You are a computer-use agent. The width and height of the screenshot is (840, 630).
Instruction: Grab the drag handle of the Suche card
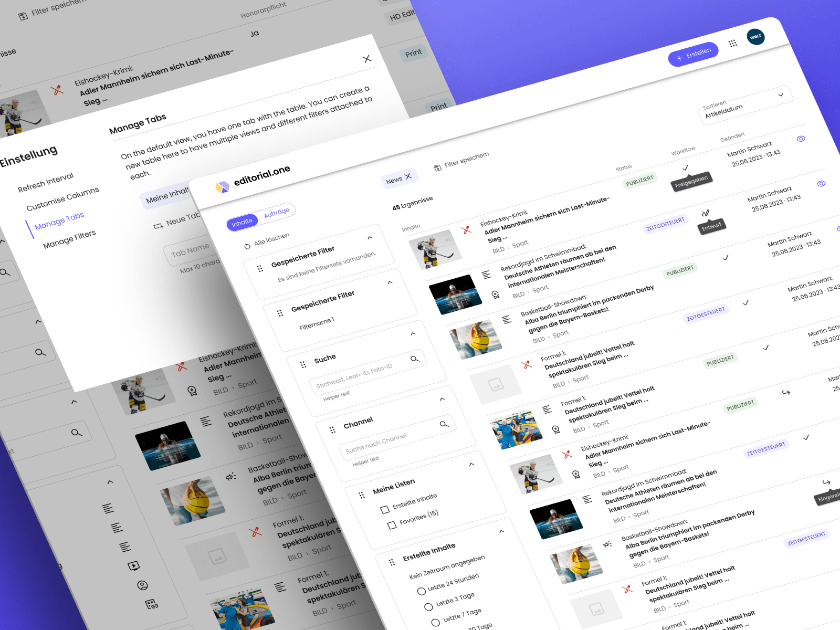click(303, 364)
